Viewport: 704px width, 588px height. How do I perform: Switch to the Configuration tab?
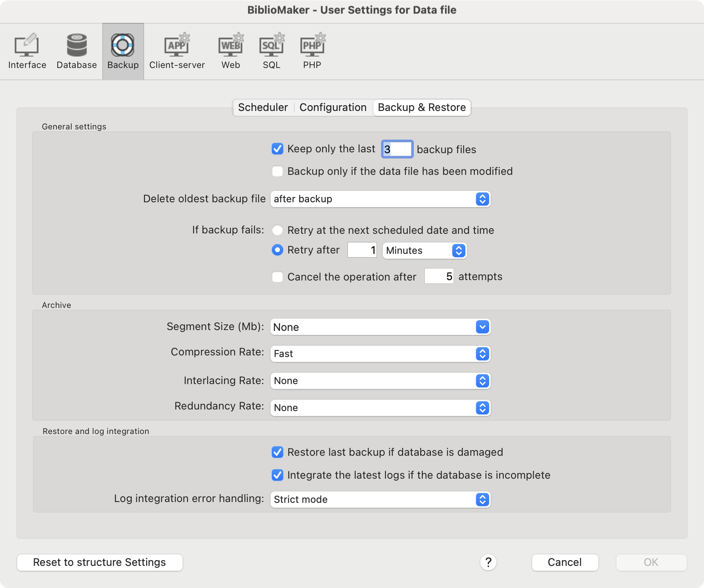point(333,107)
